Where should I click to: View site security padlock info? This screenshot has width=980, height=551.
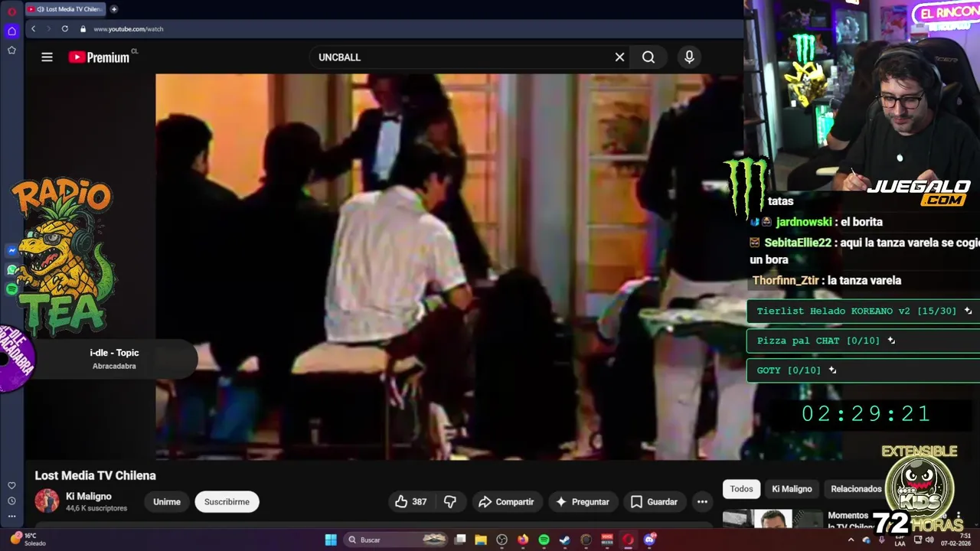coord(83,29)
